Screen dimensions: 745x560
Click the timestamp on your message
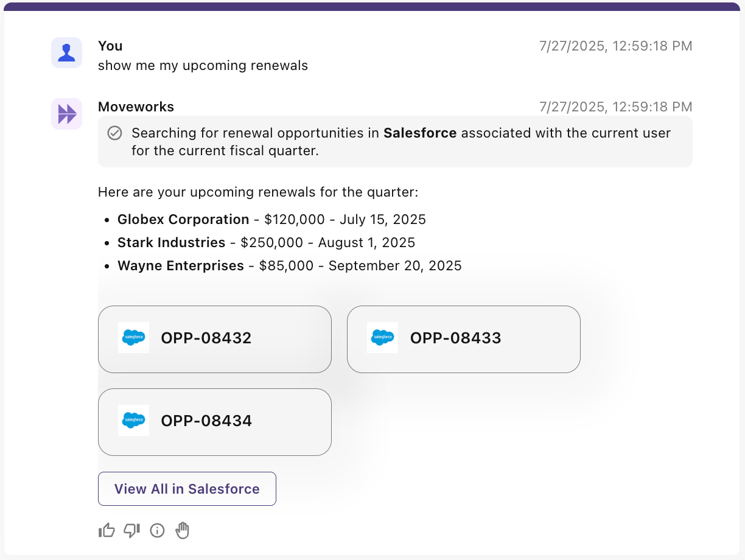click(615, 46)
